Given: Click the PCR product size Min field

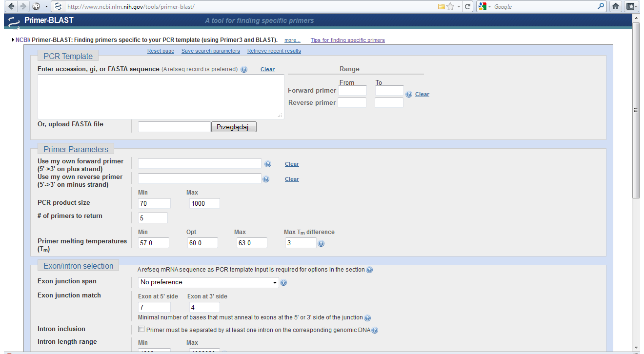Looking at the screenshot, I should click(x=154, y=203).
